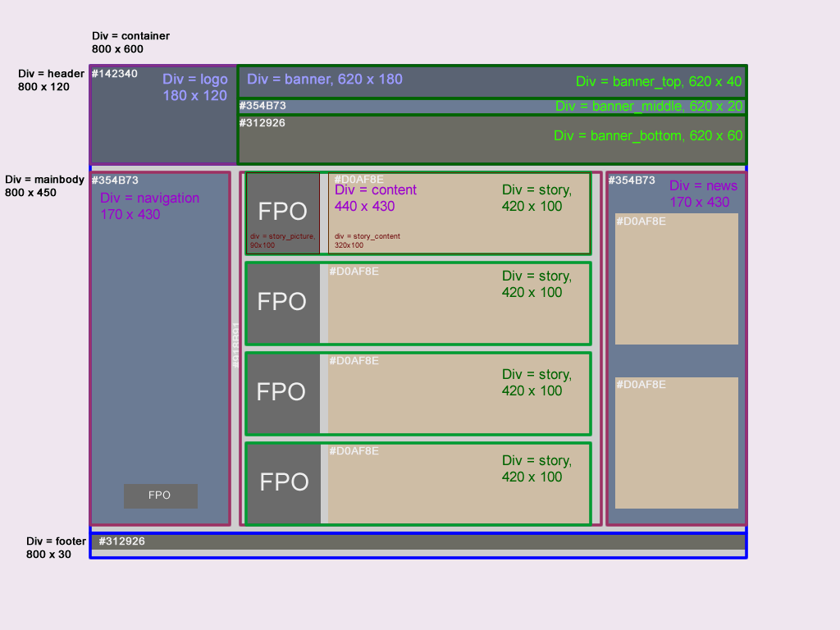The height and width of the screenshot is (630, 840).
Task: Select the 'Div = logo 180 x 120' text
Action: coord(195,87)
